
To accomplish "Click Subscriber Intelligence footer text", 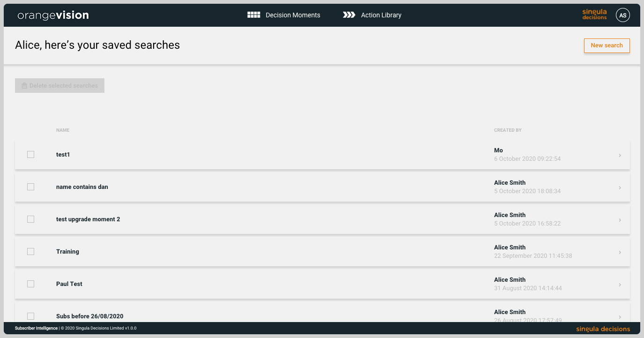I will coord(36,329).
